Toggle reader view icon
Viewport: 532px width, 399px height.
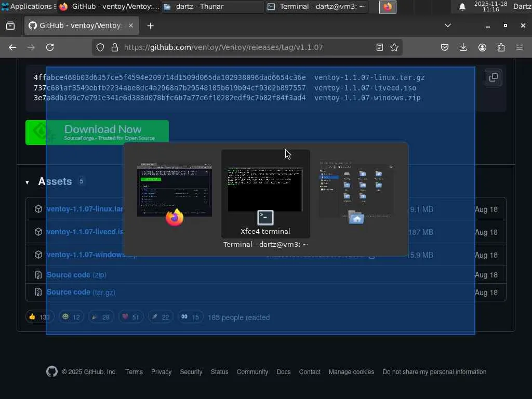(380, 47)
